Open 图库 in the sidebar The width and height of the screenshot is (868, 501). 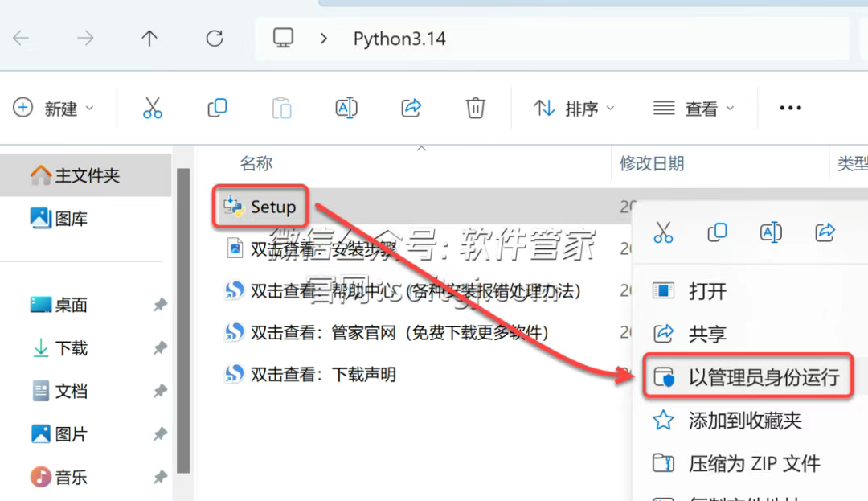coord(59,219)
